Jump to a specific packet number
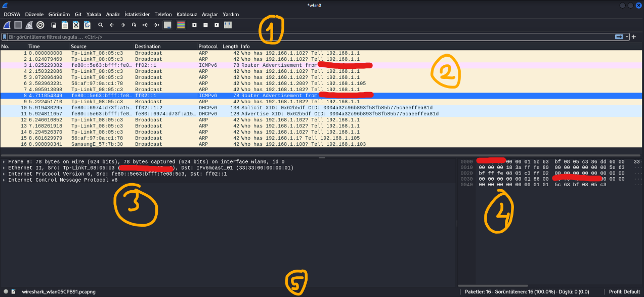 point(134,24)
